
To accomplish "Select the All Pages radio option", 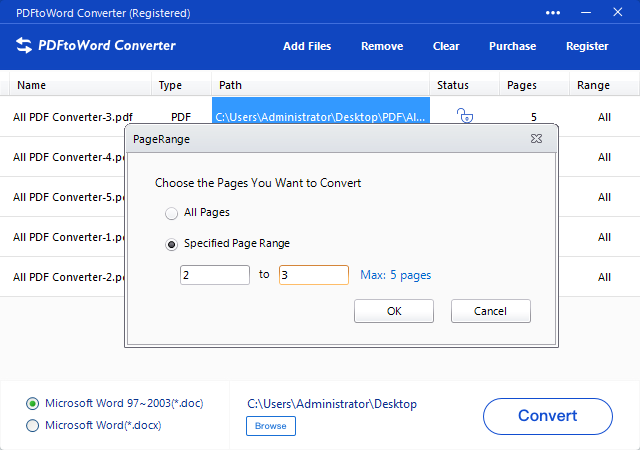I will click(x=171, y=213).
